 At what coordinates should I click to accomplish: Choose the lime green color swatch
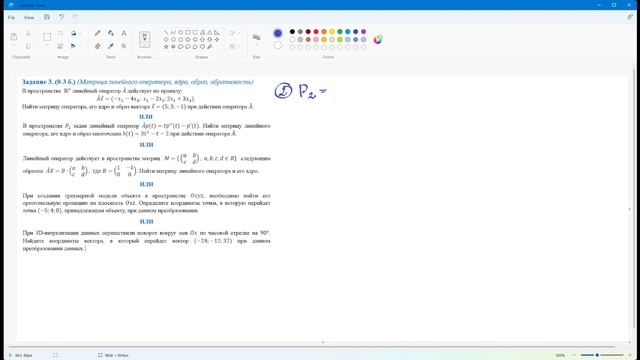pyautogui.click(x=340, y=40)
